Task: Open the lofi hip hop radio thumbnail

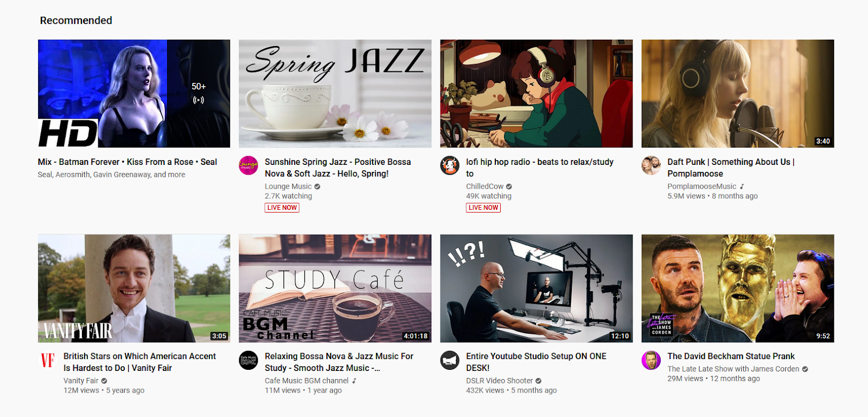Action: point(537,93)
